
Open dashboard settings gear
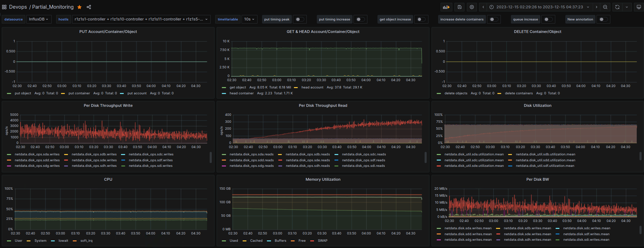(x=472, y=7)
